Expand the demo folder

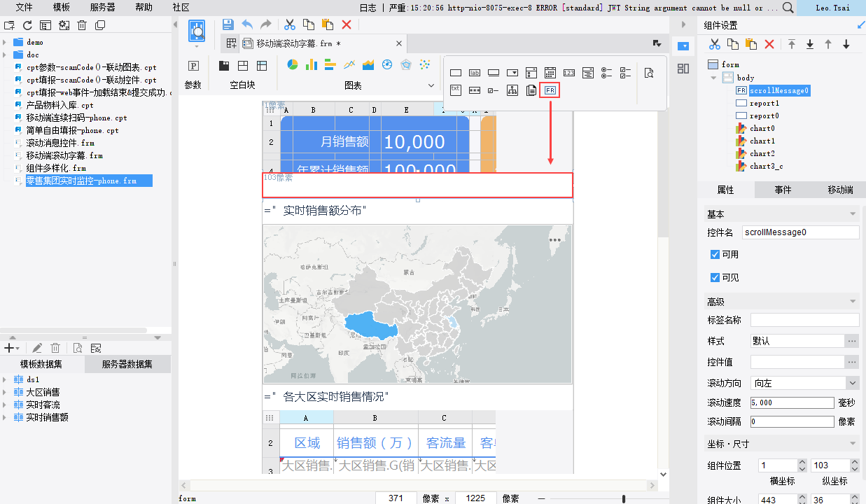[x=5, y=42]
